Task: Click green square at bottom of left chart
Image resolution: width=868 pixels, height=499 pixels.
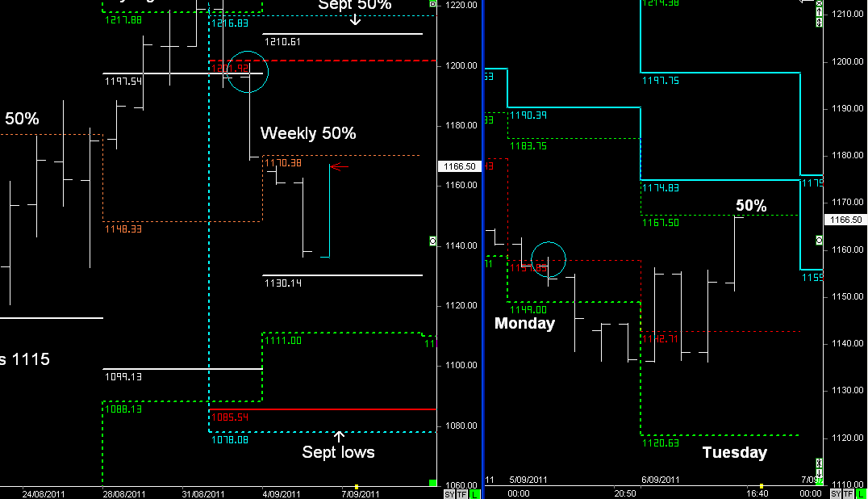Action: (433, 483)
